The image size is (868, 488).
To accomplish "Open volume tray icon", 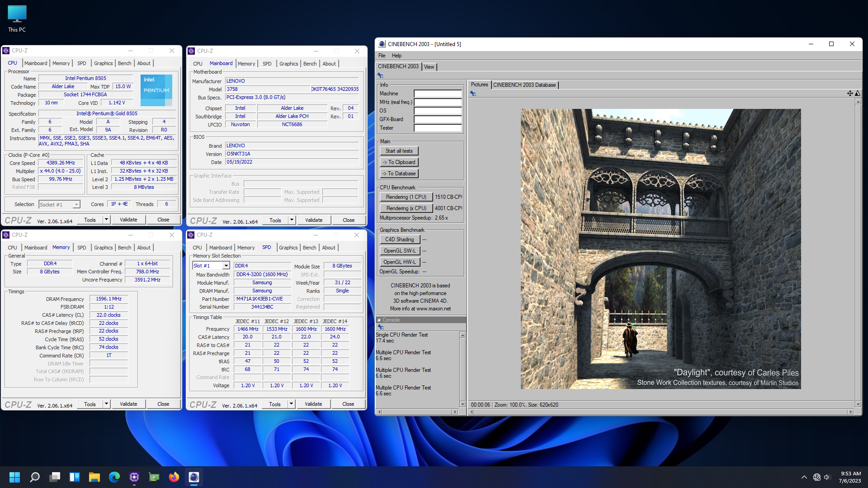I will (827, 477).
